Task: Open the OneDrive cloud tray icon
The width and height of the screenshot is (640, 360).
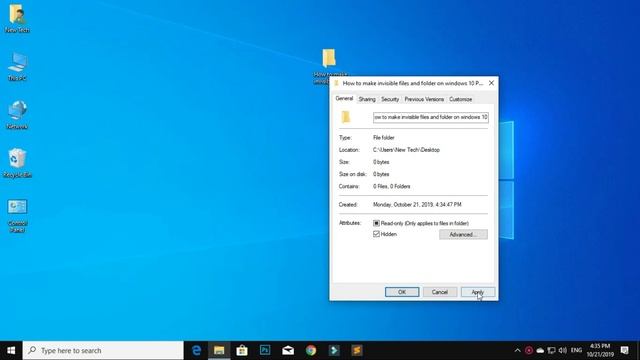Action: (540, 350)
